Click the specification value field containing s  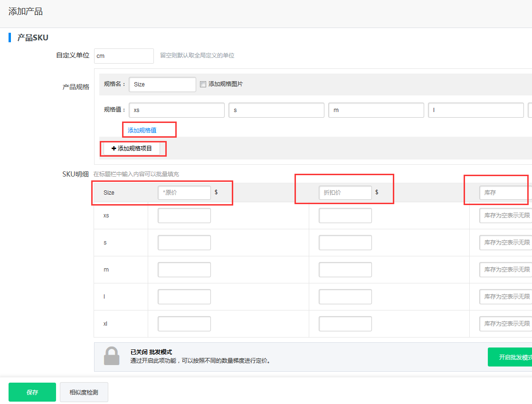pos(276,110)
